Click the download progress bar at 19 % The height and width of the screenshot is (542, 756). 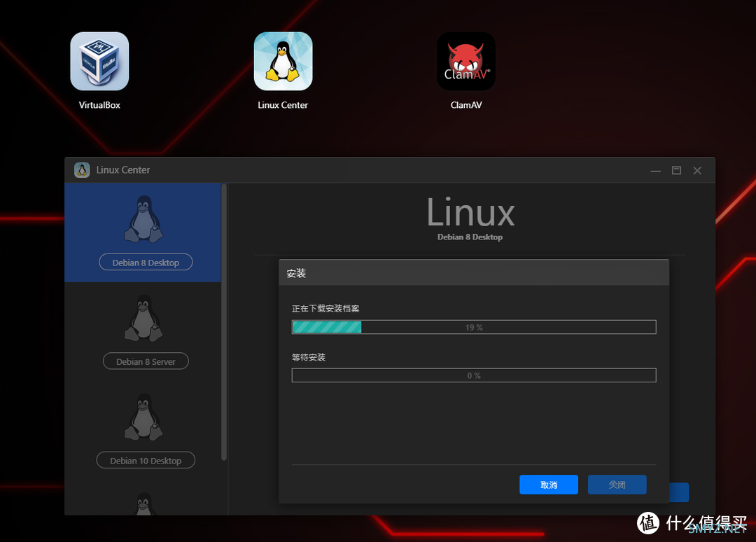click(x=474, y=327)
